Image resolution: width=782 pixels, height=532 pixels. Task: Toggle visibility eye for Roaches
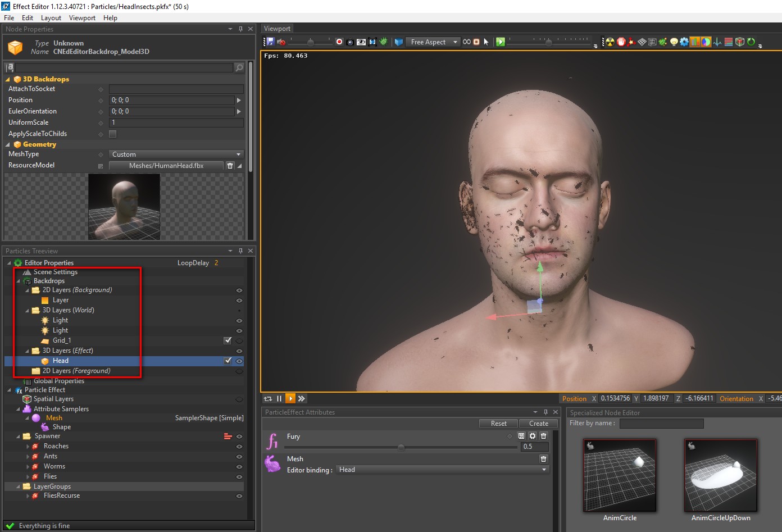[x=239, y=447]
